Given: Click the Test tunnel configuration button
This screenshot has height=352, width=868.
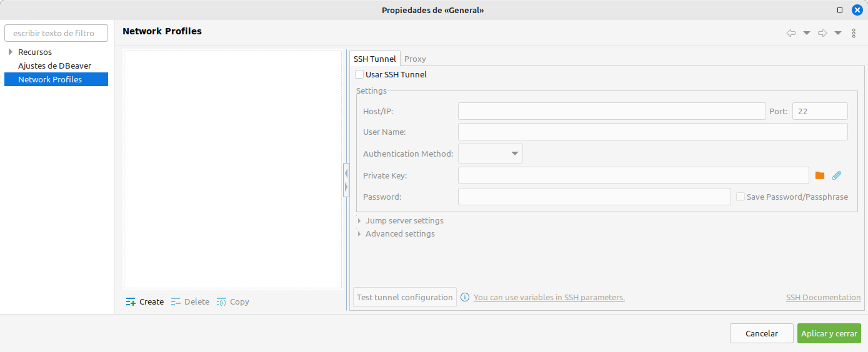Looking at the screenshot, I should pos(404,298).
